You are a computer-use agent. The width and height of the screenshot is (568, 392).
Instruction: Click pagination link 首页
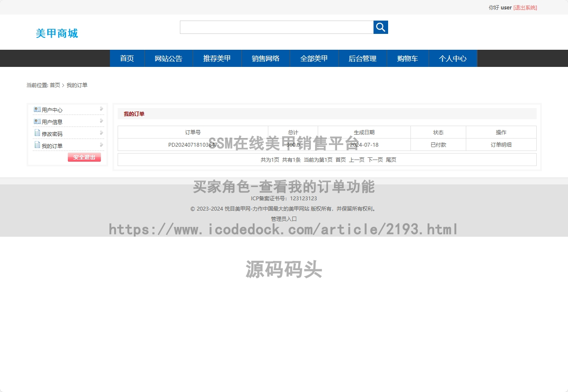340,160
